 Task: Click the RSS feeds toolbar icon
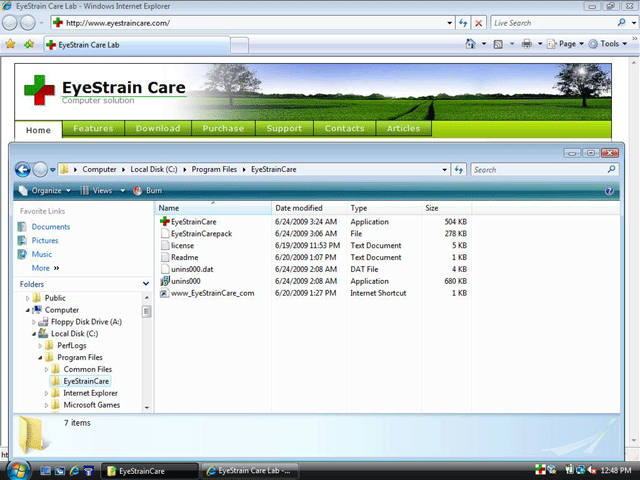coord(498,44)
